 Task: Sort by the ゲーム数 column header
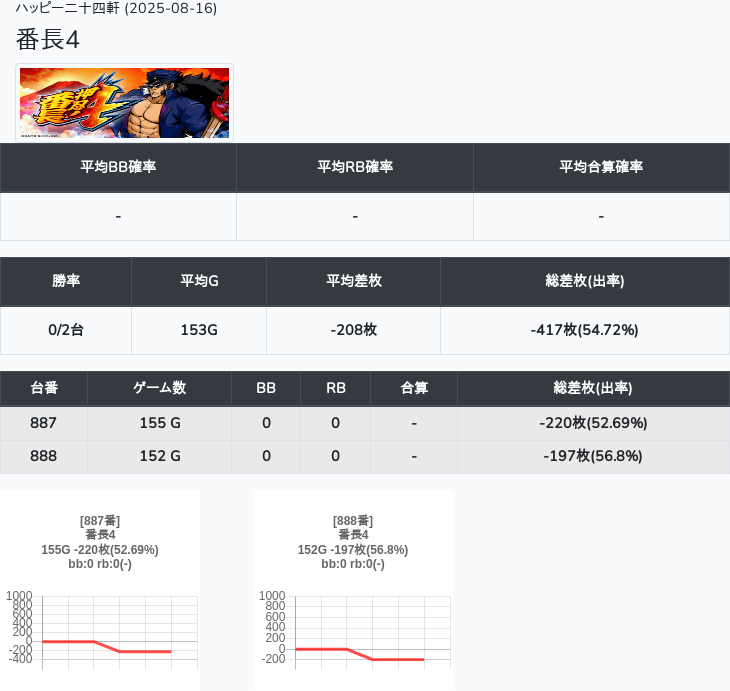tap(160, 388)
